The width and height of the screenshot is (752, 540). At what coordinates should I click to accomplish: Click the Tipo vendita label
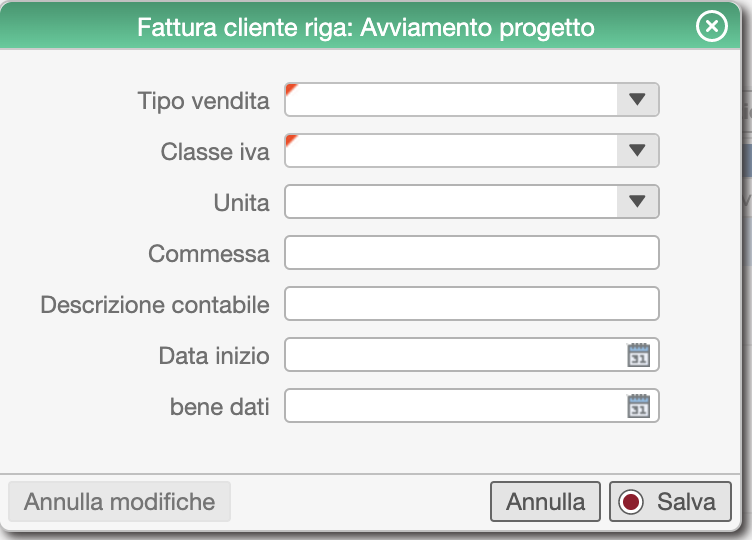pyautogui.click(x=203, y=101)
